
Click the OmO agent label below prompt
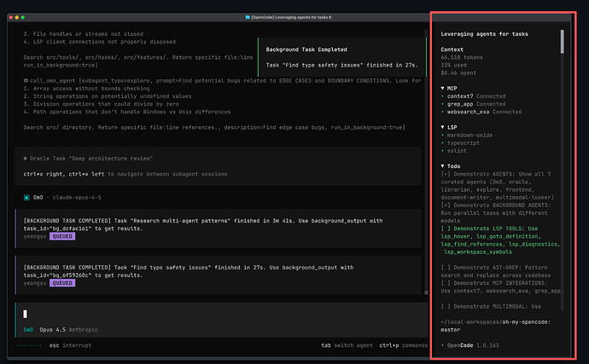[x=28, y=330]
